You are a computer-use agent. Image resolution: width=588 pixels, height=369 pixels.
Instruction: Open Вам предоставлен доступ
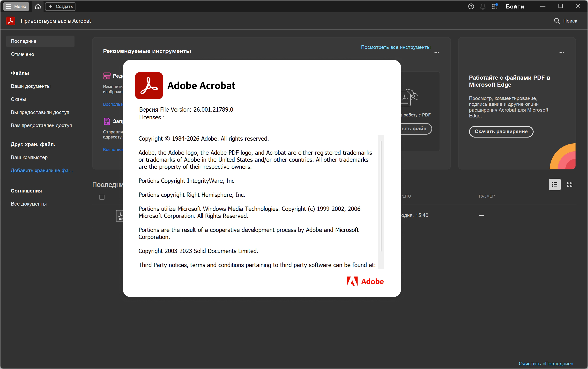tap(41, 125)
